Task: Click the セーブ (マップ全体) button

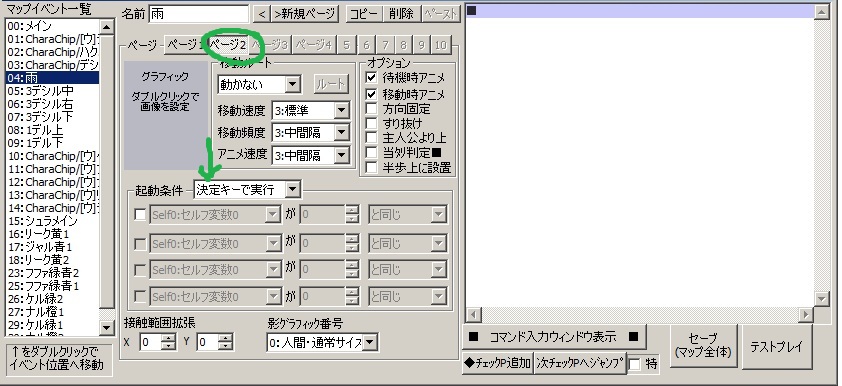Action: tap(703, 347)
